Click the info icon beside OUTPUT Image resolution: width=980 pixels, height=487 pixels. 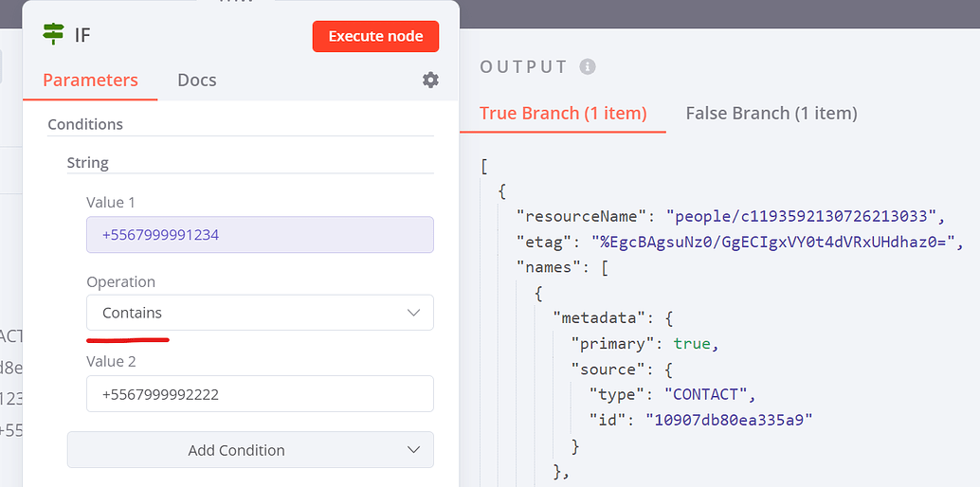coord(588,67)
